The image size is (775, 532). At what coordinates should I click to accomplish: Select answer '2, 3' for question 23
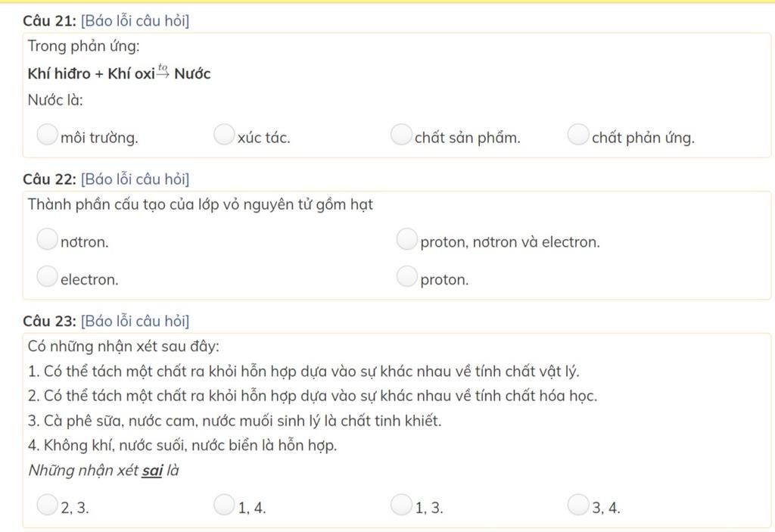pyautogui.click(x=47, y=504)
